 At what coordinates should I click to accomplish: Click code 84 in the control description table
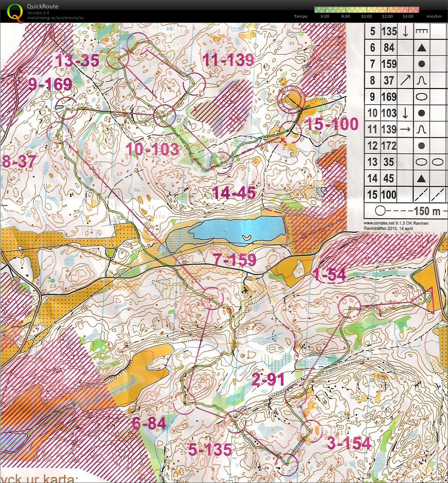pos(389,47)
